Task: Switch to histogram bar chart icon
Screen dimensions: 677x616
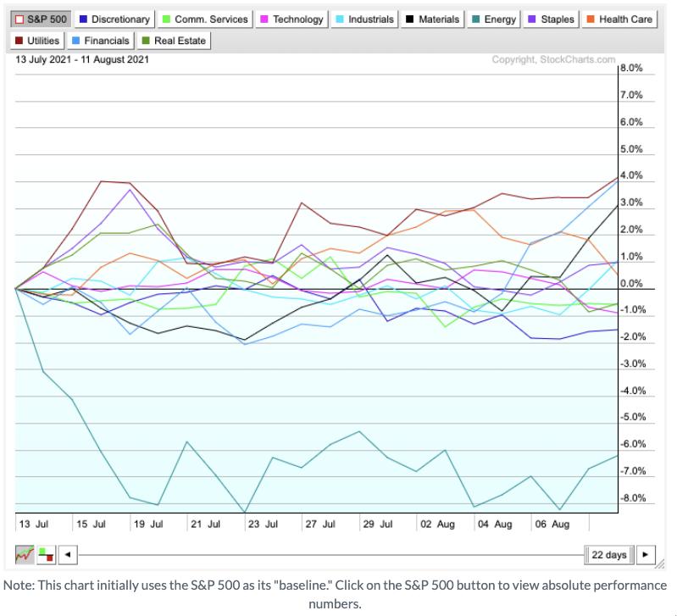Action: click(46, 555)
